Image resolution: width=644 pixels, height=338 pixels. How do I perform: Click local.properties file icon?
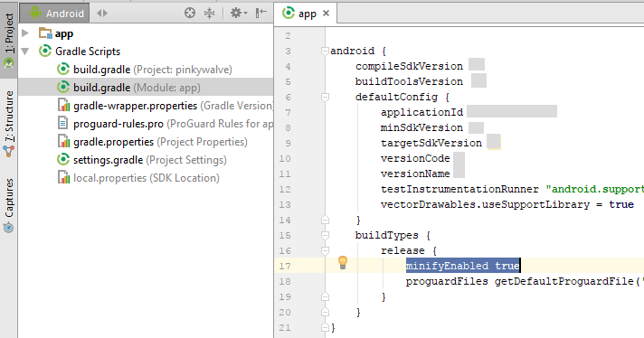[63, 177]
